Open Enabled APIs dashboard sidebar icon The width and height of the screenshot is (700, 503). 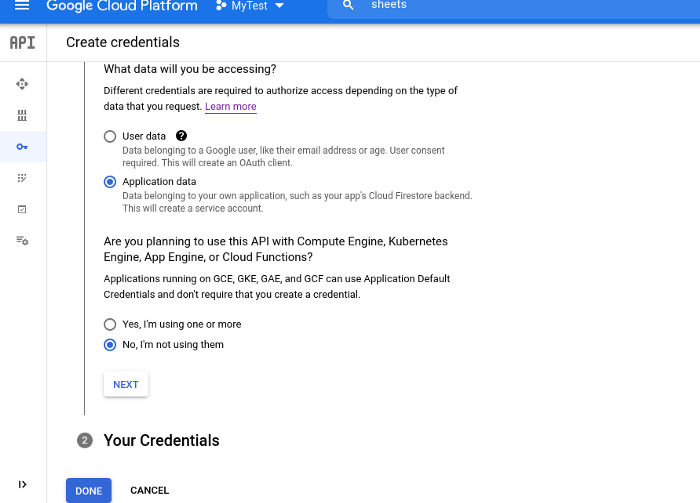tap(22, 84)
